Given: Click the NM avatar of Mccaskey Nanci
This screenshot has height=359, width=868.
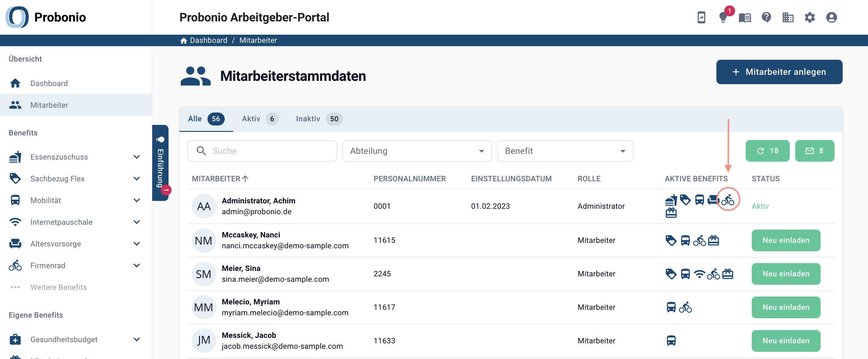Looking at the screenshot, I should coord(204,240).
